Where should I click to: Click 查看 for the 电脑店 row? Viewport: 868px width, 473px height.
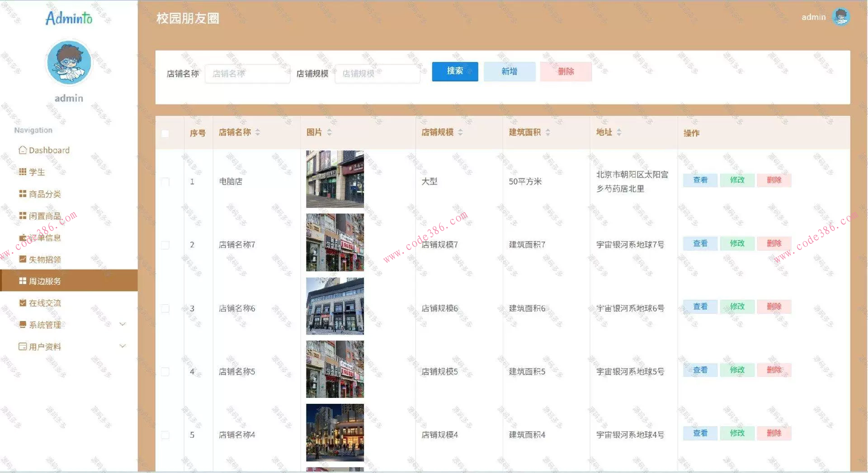700,180
